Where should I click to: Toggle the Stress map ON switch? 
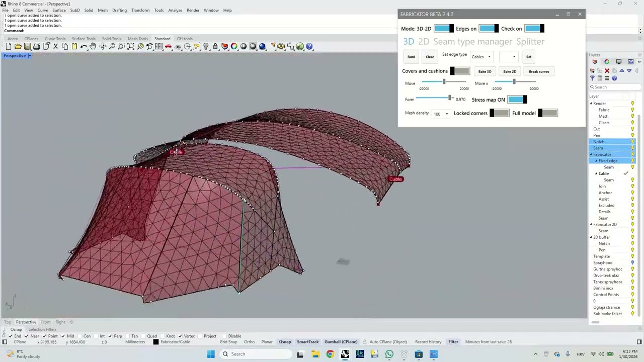pyautogui.click(x=517, y=100)
